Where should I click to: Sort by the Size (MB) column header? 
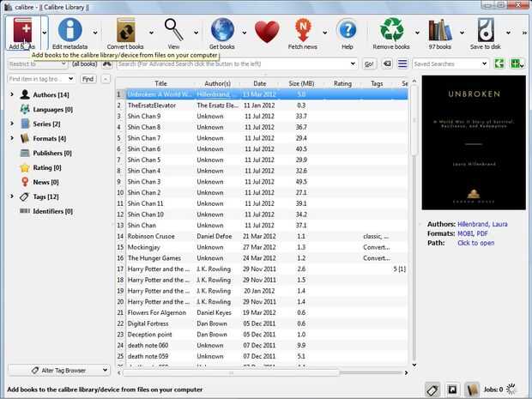[x=301, y=83]
